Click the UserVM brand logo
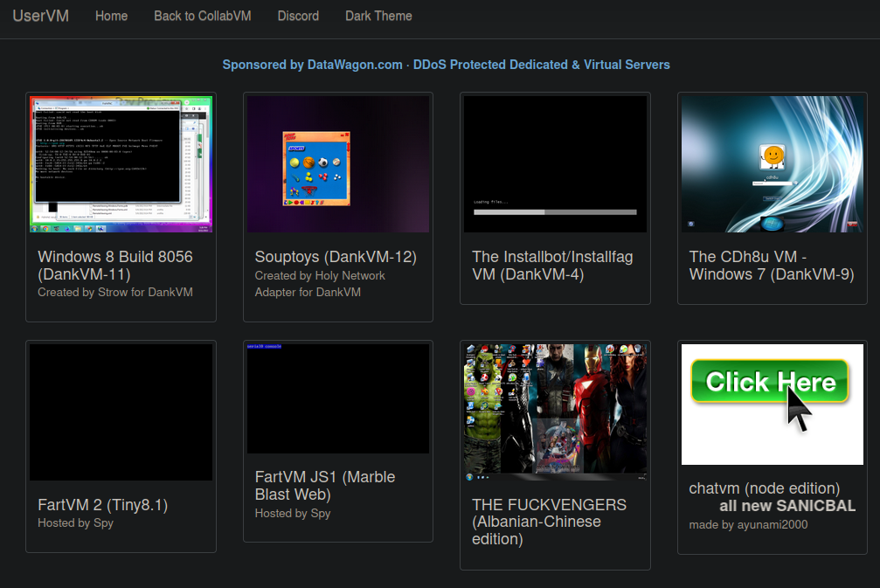 pos(40,16)
